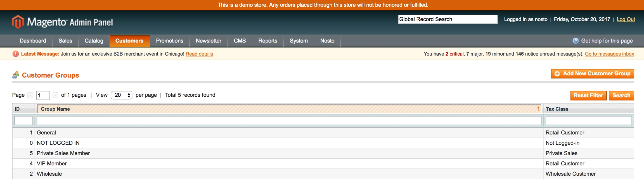Open the Wholesale customer group row
The width and height of the screenshot is (644, 186).
point(49,174)
